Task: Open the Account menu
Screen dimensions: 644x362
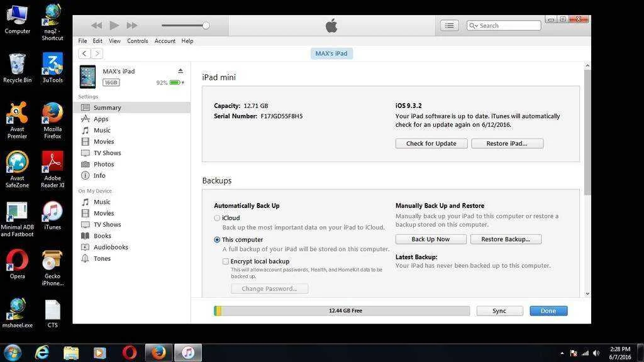Action: point(165,41)
